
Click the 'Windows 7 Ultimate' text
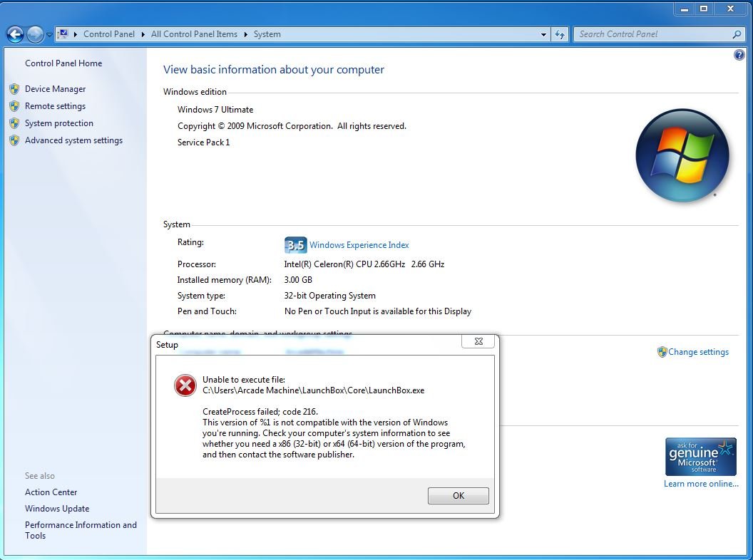pos(215,110)
